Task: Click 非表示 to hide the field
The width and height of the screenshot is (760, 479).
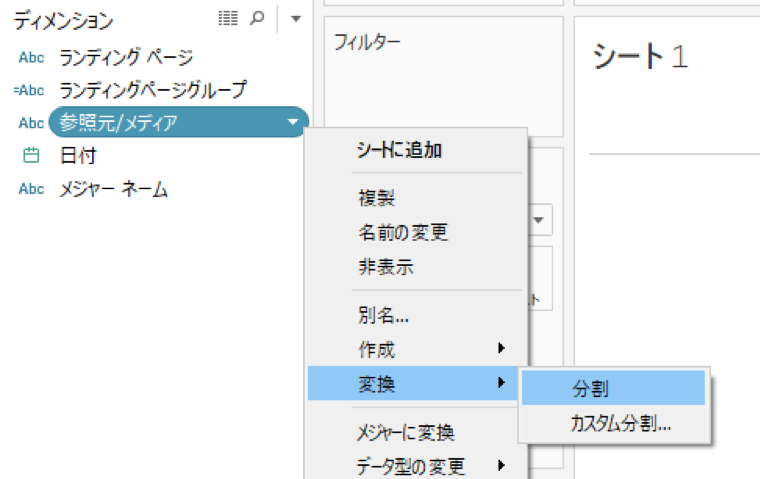Action: click(385, 266)
